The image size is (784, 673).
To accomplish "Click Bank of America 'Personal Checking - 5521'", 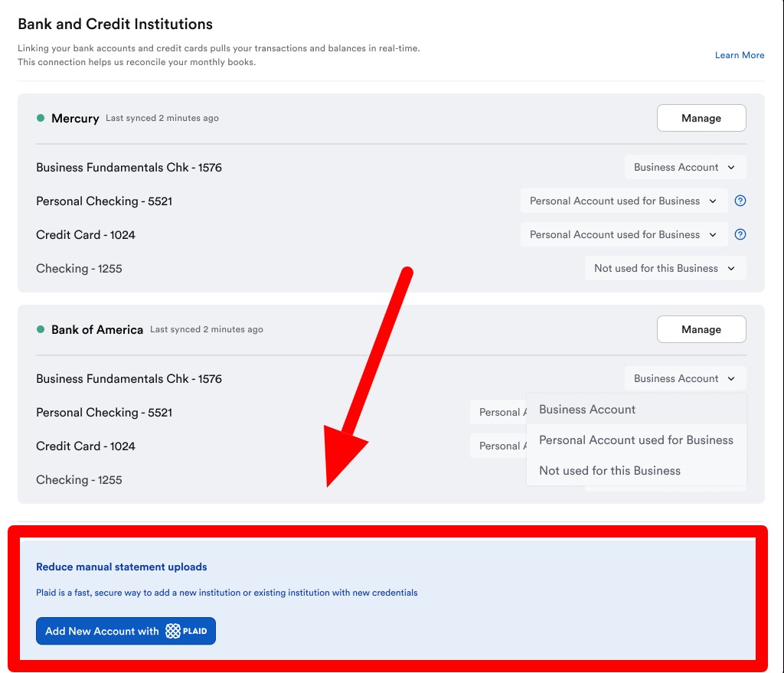I will point(104,413).
